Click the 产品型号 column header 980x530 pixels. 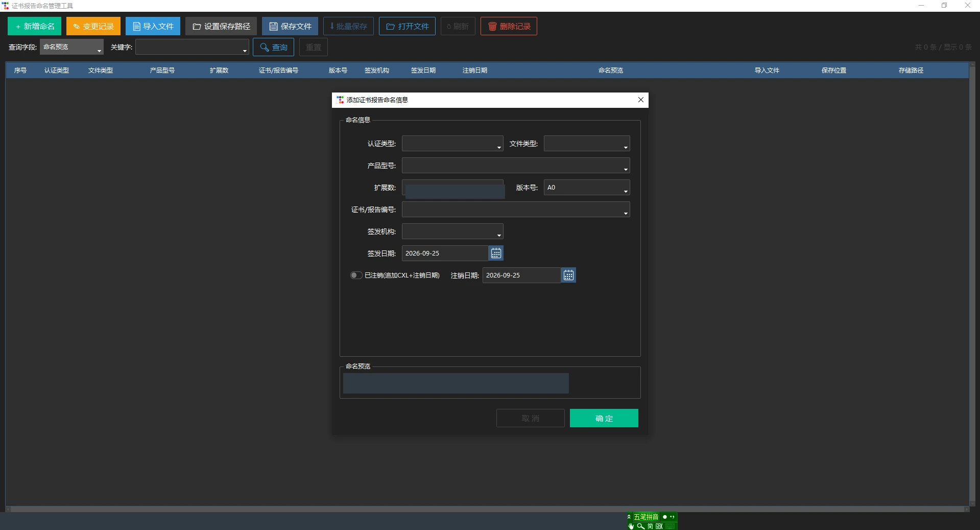162,70
